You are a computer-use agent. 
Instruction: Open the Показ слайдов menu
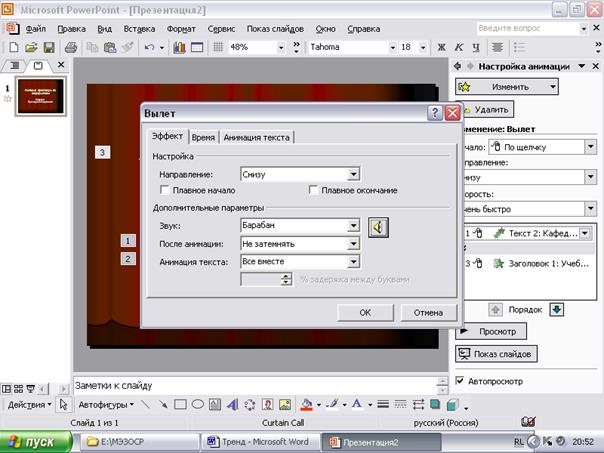pos(275,29)
